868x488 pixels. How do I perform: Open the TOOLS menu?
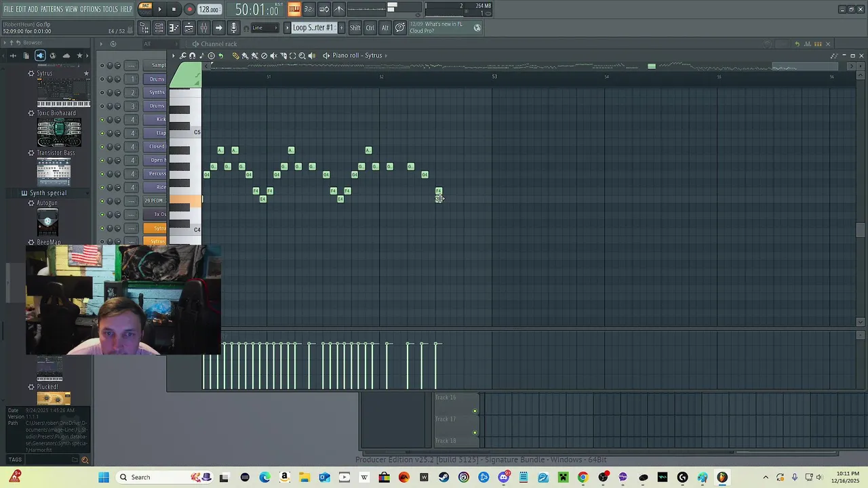pyautogui.click(x=110, y=9)
